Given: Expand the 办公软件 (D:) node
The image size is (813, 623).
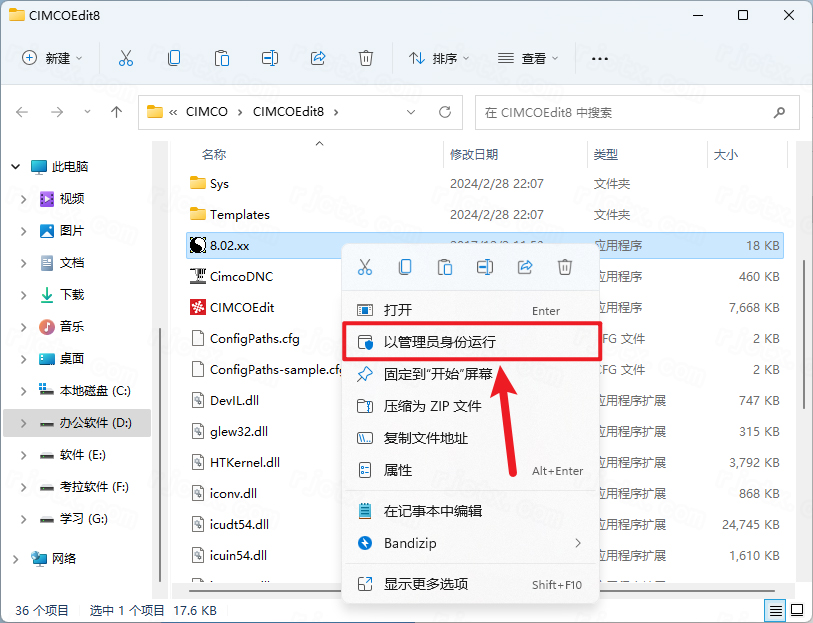Looking at the screenshot, I should pos(23,423).
